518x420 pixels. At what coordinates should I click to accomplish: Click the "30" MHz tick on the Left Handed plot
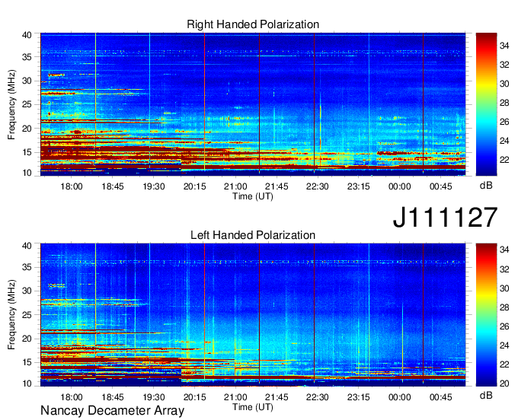click(x=27, y=291)
